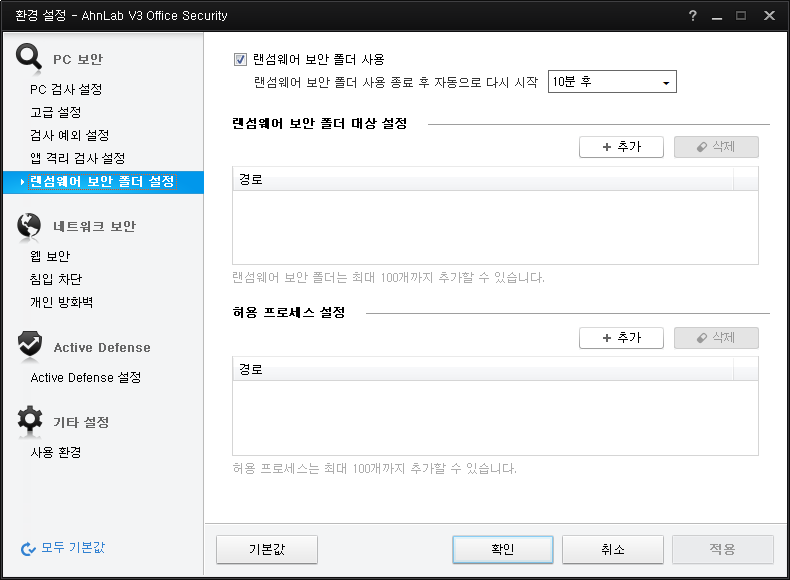Click the 적용 button

pyautogui.click(x=722, y=549)
